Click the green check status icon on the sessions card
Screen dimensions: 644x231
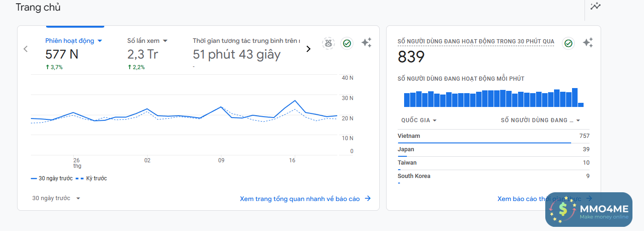pyautogui.click(x=347, y=43)
